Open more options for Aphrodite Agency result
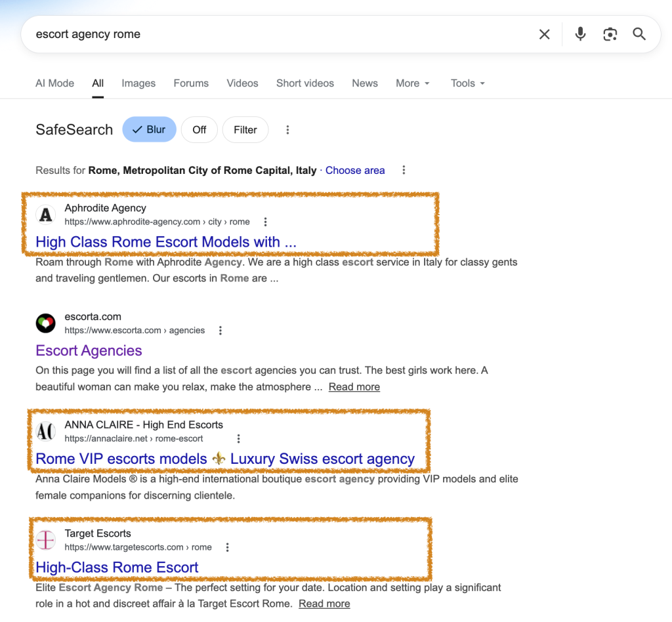The width and height of the screenshot is (672, 622). (265, 222)
